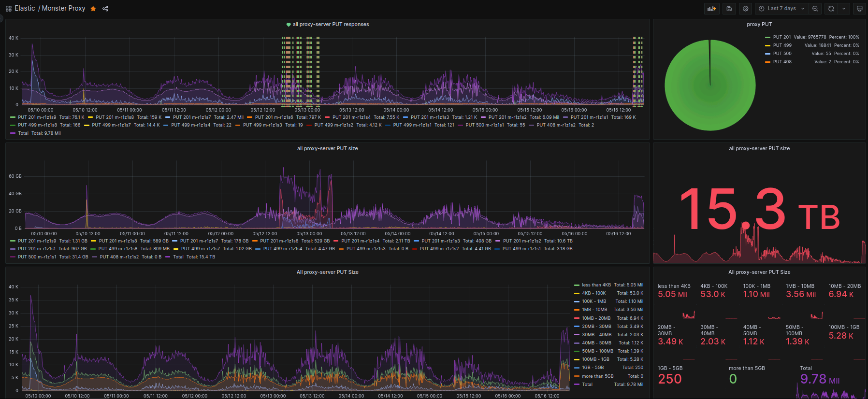Save the dashboard with the disk icon
The height and width of the screenshot is (399, 868).
729,9
